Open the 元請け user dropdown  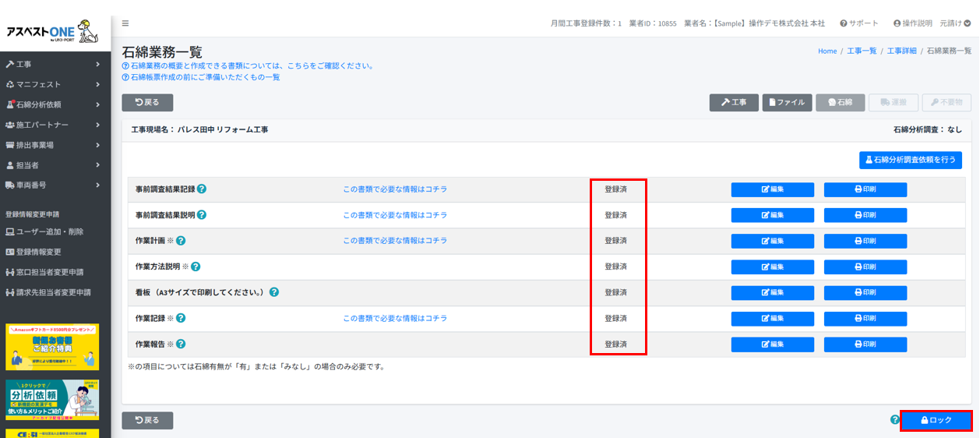pos(955,23)
